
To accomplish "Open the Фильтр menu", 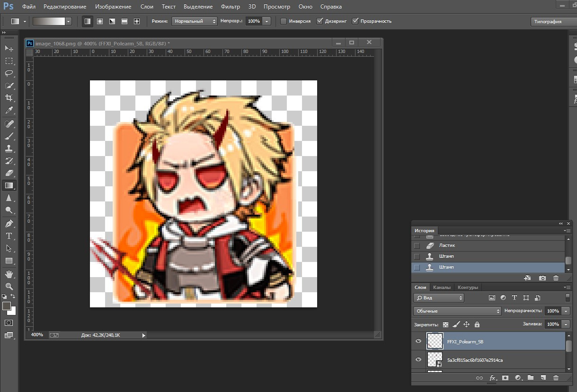I will (230, 7).
